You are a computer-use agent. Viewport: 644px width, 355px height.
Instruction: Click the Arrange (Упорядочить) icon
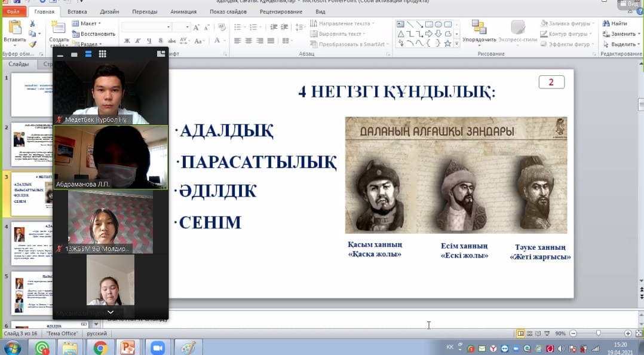pos(479,27)
